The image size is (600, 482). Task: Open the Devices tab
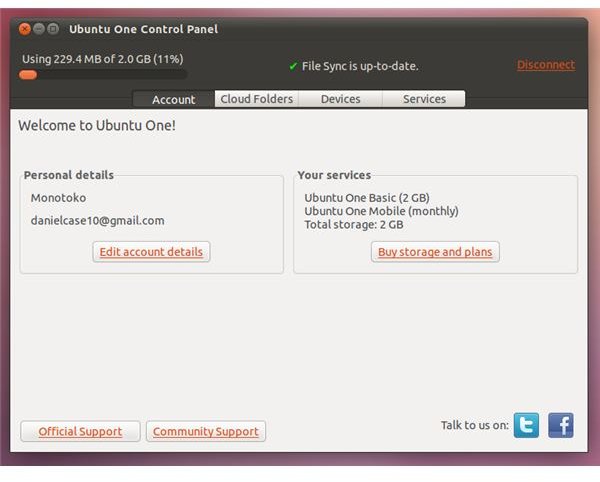pos(341,99)
